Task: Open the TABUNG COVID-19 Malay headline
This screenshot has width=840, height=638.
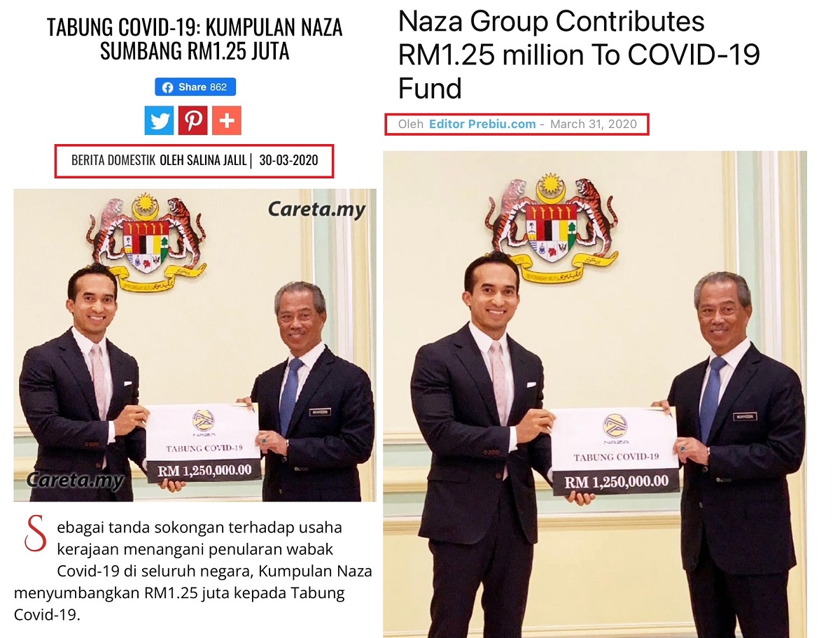Action: pyautogui.click(x=195, y=39)
